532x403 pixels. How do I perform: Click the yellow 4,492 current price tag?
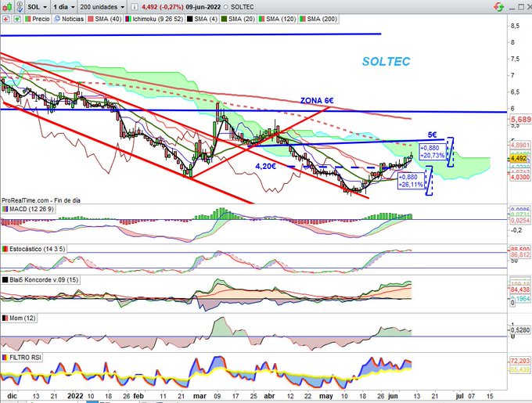point(519,158)
